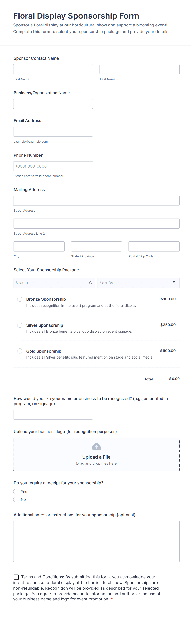191x644 pixels.
Task: Select the Bronze Sponsorship radio button
Action: click(20, 299)
